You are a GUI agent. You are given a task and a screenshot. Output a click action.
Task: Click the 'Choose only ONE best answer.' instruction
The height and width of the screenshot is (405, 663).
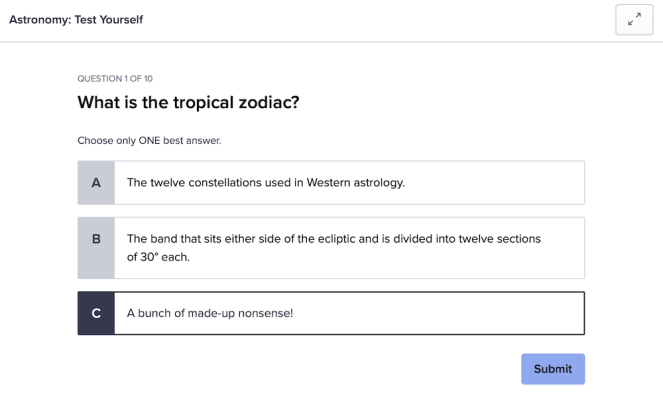click(x=149, y=141)
